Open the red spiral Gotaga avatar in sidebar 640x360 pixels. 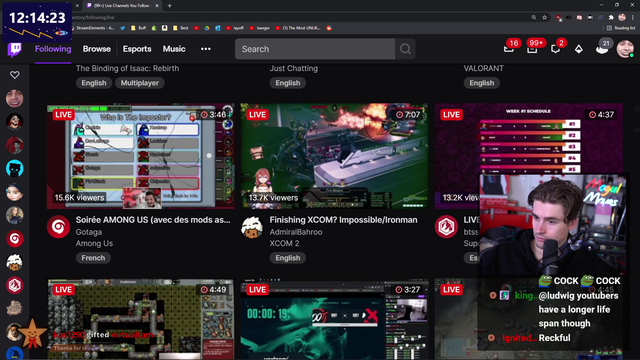tap(15, 239)
